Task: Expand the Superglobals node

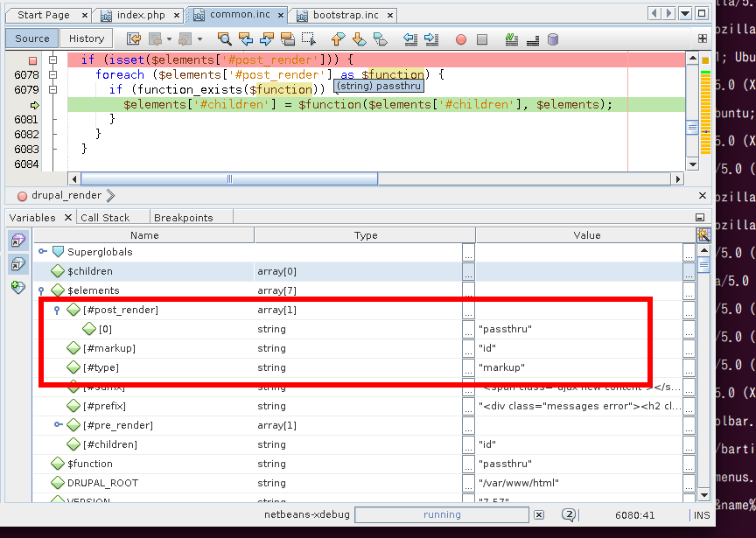Action: point(42,252)
